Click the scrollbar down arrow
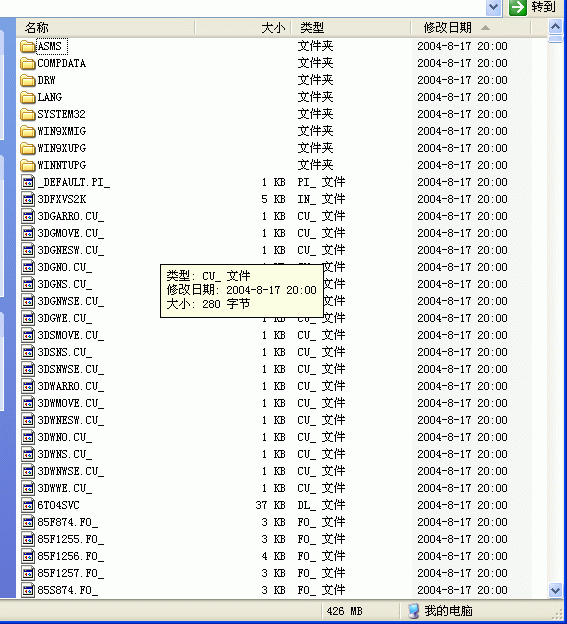This screenshot has height=624, width=567. [x=555, y=590]
